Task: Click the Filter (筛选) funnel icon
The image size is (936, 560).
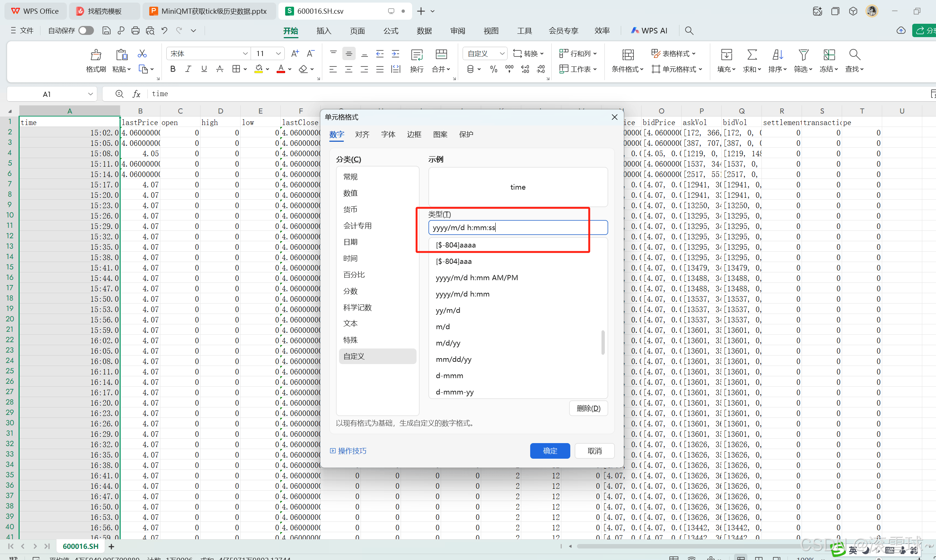Action: [x=803, y=55]
